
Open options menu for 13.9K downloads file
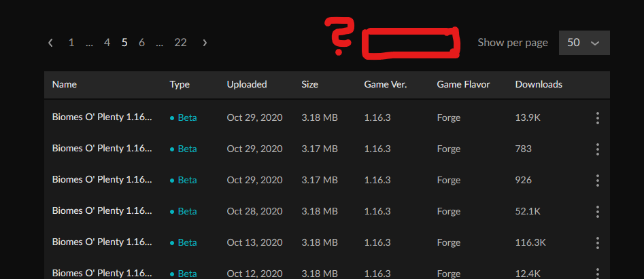pyautogui.click(x=598, y=118)
